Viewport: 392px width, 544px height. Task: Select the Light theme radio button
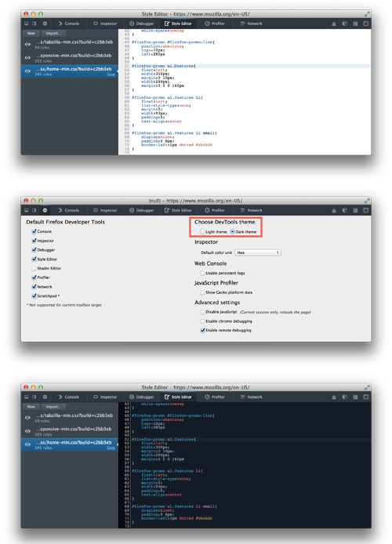(x=202, y=232)
